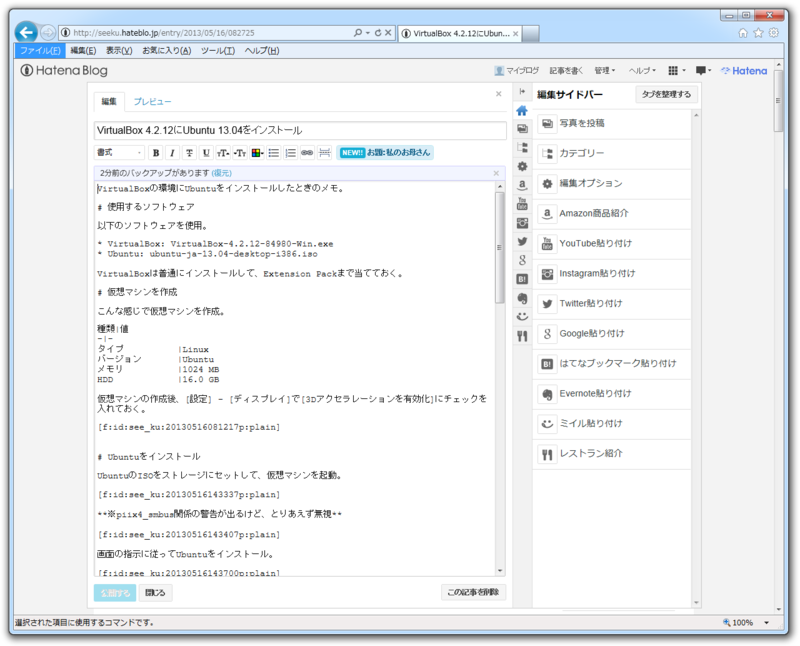
Task: Select the gear options icon in strip
Action: pos(522,166)
